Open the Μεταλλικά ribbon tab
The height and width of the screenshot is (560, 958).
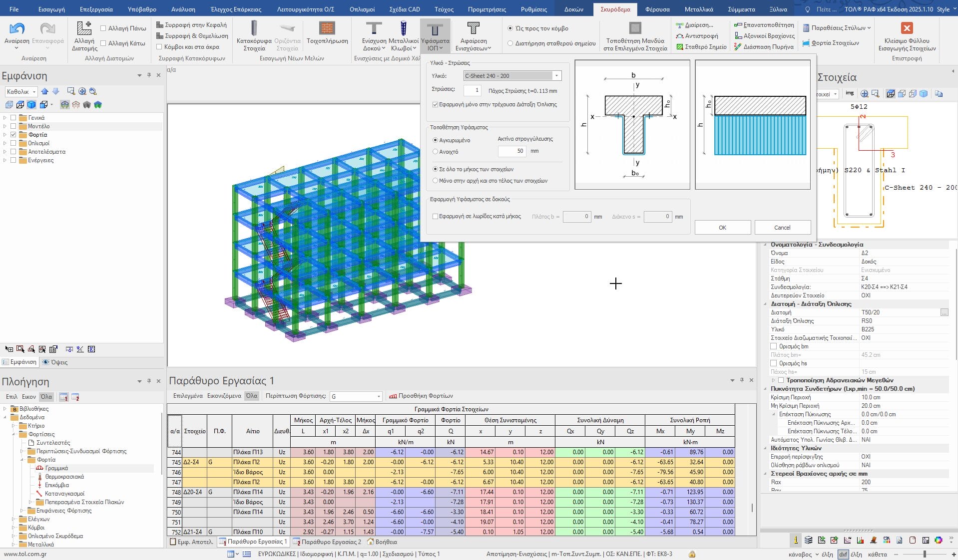click(x=698, y=9)
